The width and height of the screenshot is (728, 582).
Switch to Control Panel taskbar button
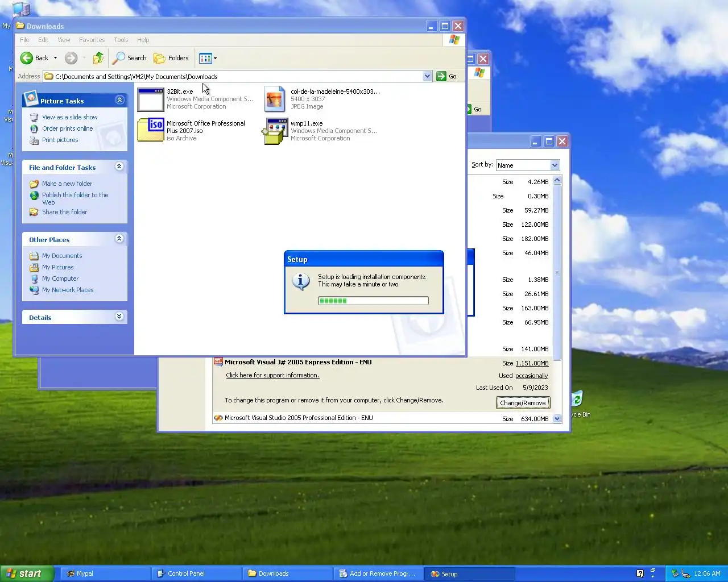click(197, 573)
